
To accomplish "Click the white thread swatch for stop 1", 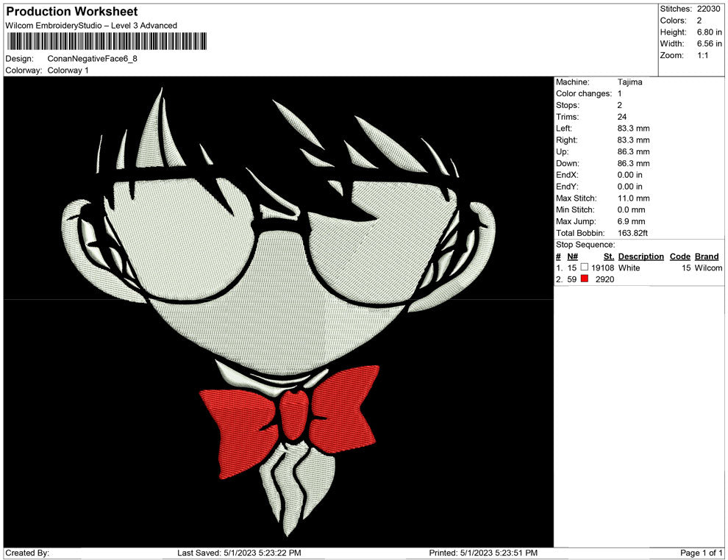I will pos(583,268).
